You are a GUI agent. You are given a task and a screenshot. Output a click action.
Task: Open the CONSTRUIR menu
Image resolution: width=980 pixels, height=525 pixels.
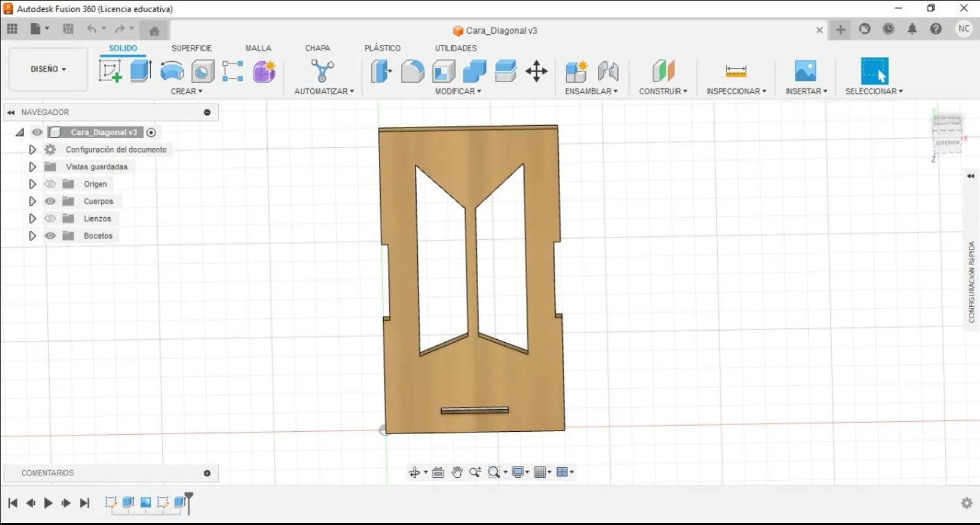pyautogui.click(x=663, y=91)
